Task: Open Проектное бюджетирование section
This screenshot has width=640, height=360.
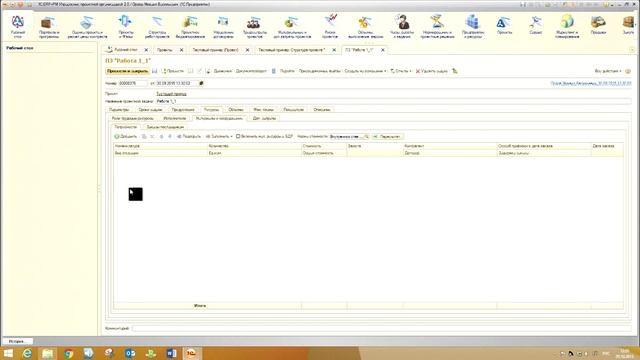Action: tap(190, 27)
